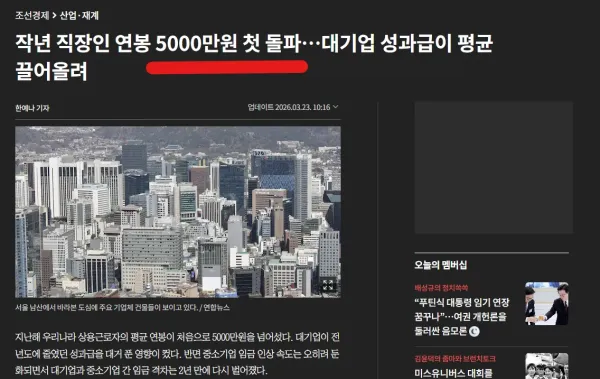600x379 pixels.
Task: Open the 미스유니버스 대회를 article
Action: [453, 373]
